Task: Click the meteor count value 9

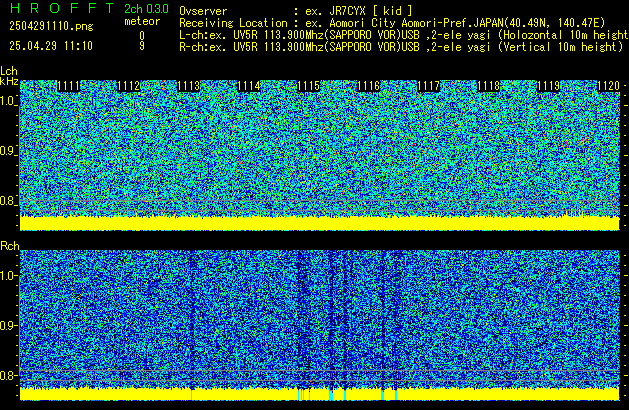Action: [x=142, y=46]
